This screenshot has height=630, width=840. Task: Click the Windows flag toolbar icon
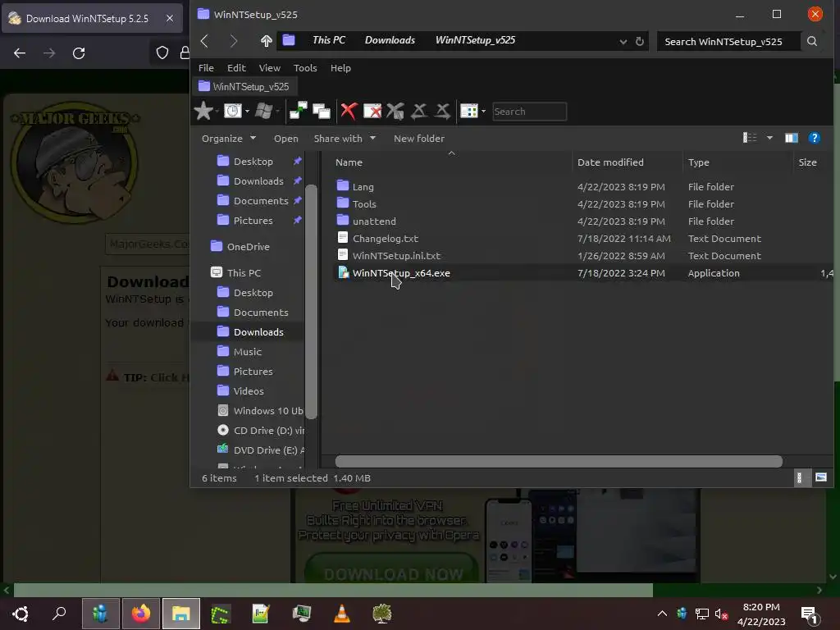[x=263, y=111]
